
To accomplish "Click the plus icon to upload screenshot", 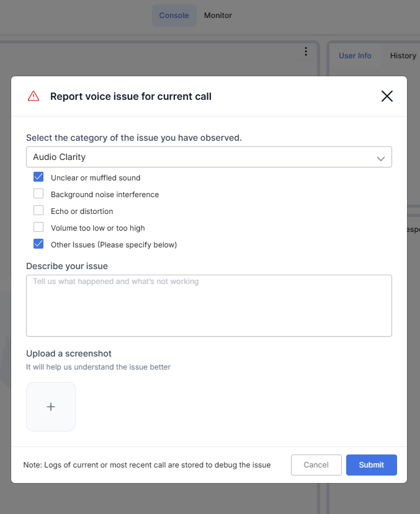I will (x=51, y=407).
